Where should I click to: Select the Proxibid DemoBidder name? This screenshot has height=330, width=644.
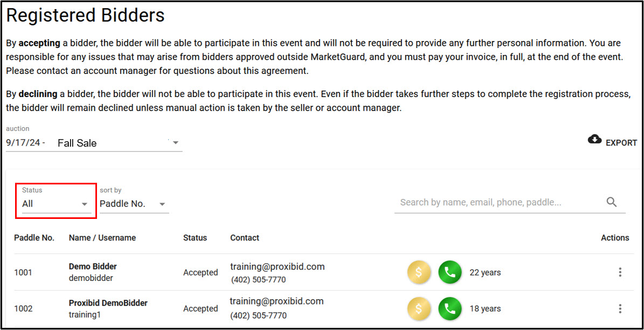pyautogui.click(x=108, y=303)
